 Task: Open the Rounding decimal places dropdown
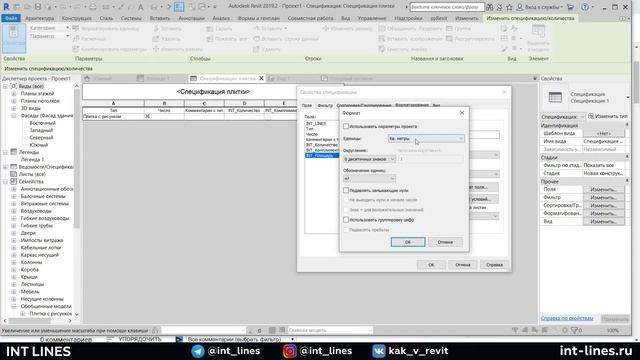(x=369, y=159)
